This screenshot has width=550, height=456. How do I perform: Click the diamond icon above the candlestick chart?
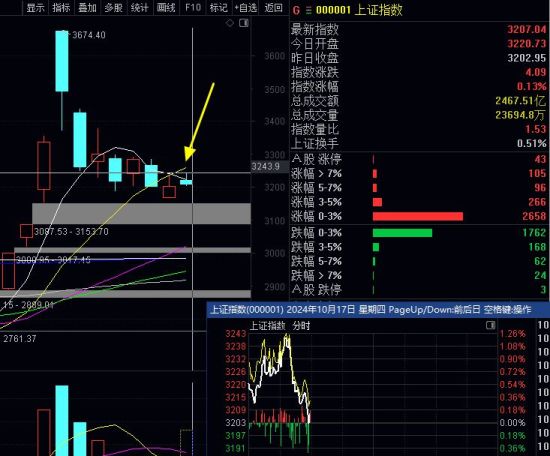(230, 23)
